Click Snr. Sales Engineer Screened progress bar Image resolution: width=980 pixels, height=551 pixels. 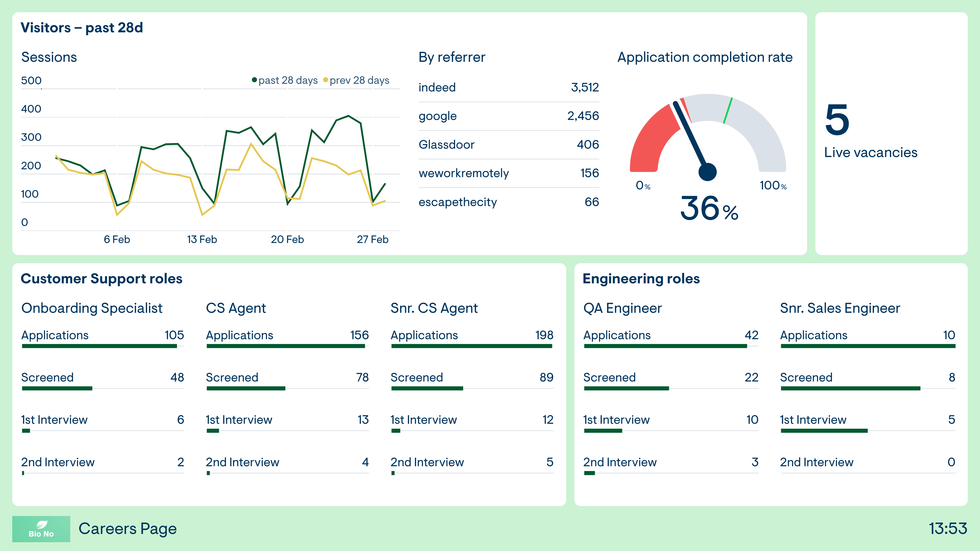coord(868,388)
